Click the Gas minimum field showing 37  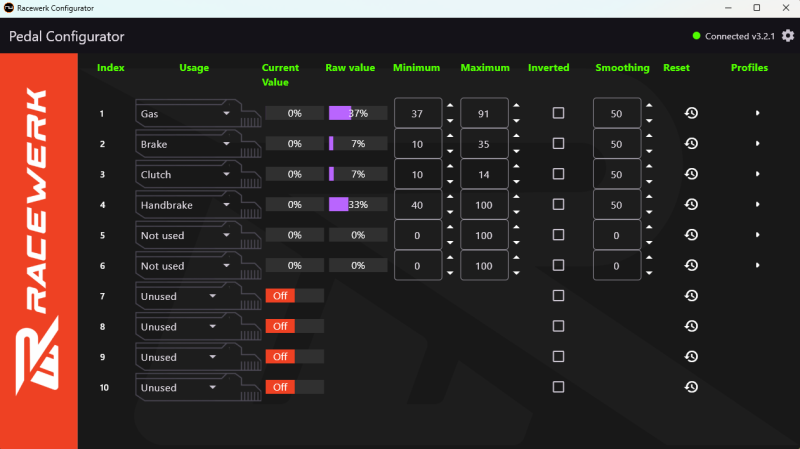point(418,113)
